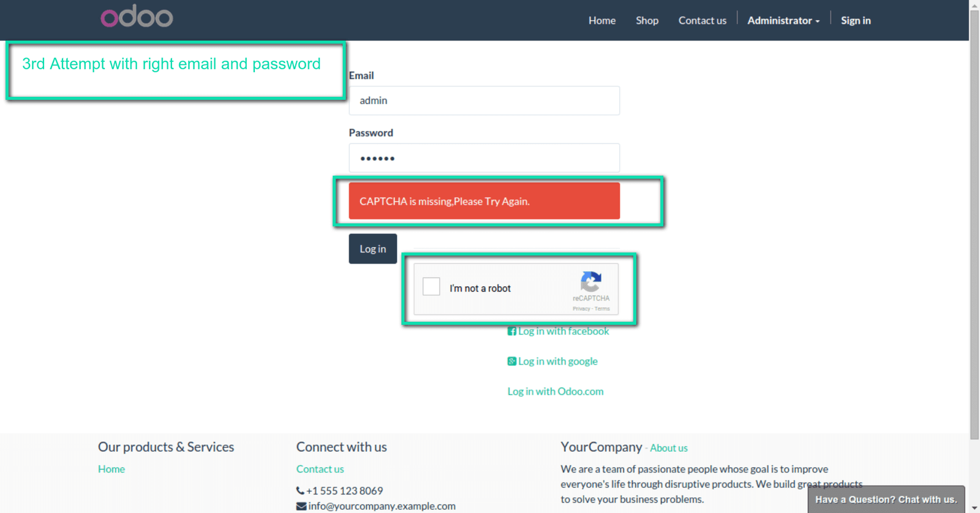
Task: Click the Google plus icon beside login link
Action: [x=512, y=362]
